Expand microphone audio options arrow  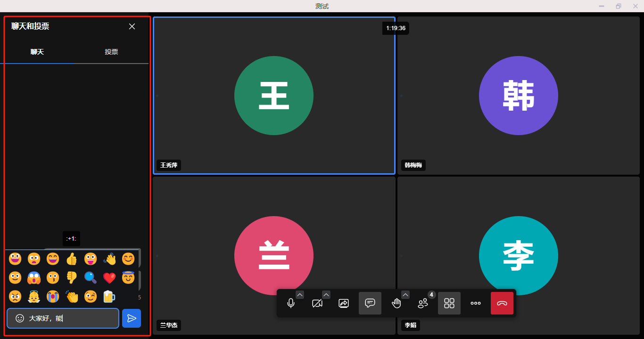300,295
